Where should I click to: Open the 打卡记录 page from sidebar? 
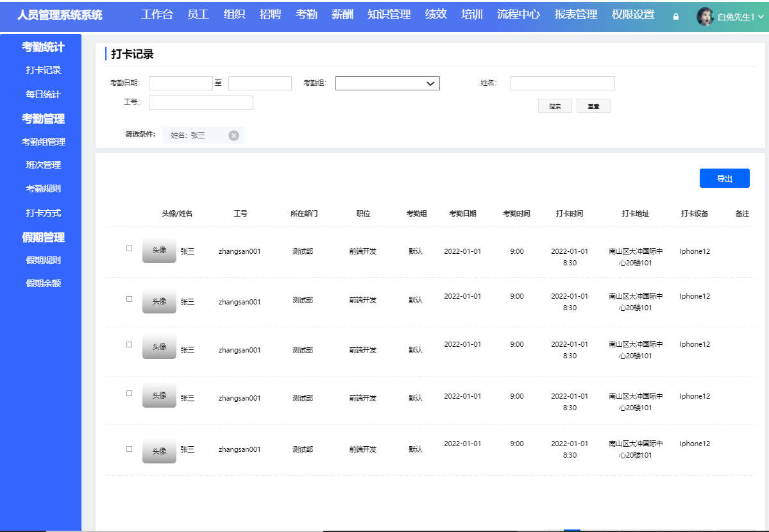coord(40,71)
